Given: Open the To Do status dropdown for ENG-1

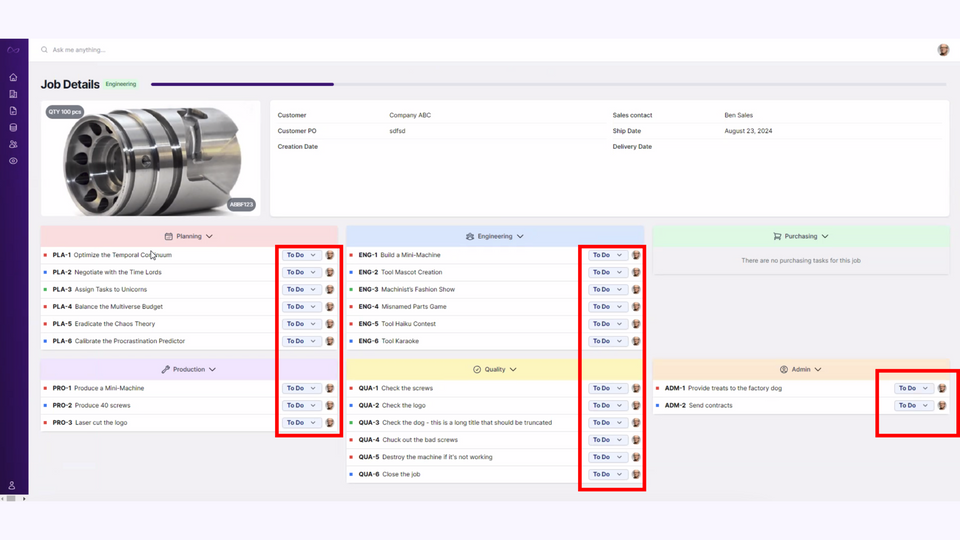Looking at the screenshot, I should click(x=607, y=255).
